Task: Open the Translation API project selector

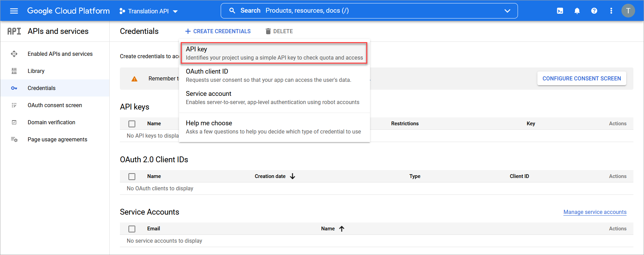Action: tap(149, 11)
